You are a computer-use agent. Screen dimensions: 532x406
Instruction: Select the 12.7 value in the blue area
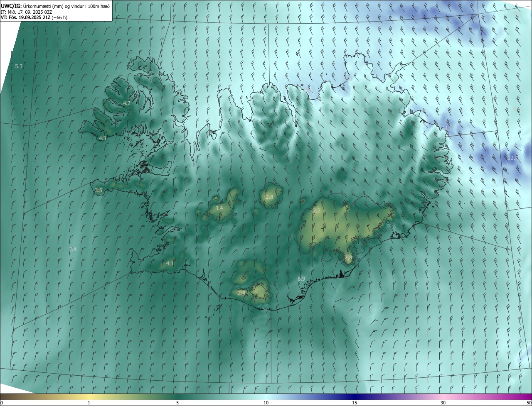click(513, 158)
